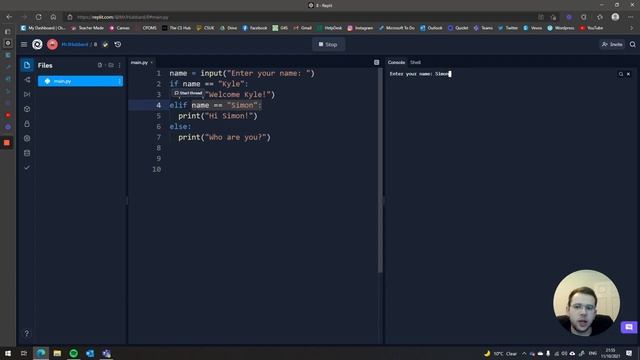The height and width of the screenshot is (360, 640).
Task: Go to browser home page
Action: (53, 17)
